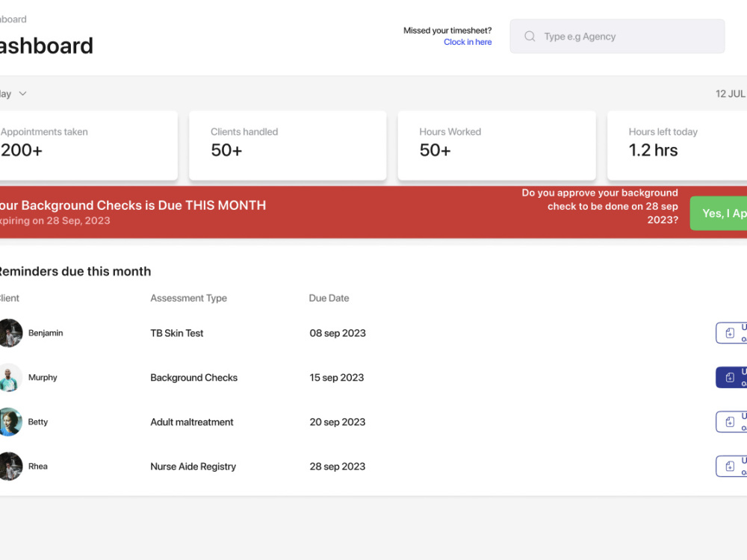Click the filled upload button for Murphy

(731, 377)
